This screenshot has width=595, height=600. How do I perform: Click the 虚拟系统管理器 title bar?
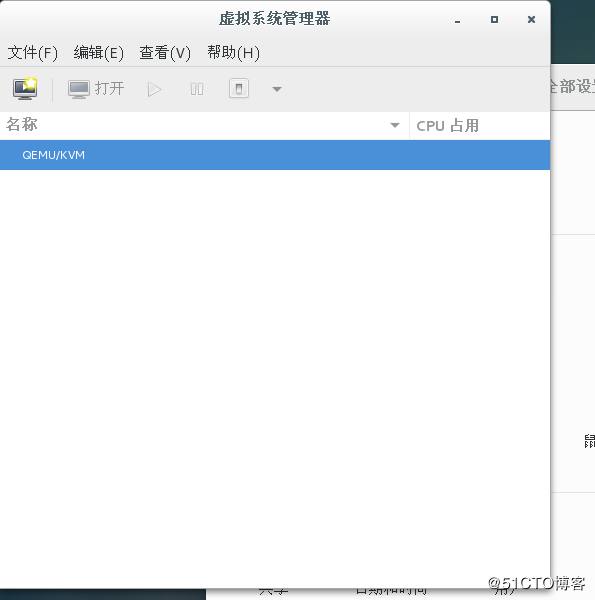click(x=274, y=18)
